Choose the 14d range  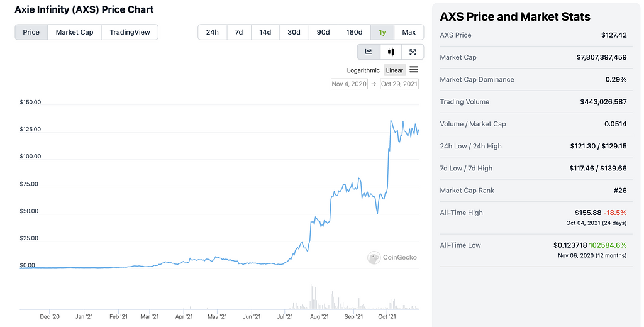[265, 32]
